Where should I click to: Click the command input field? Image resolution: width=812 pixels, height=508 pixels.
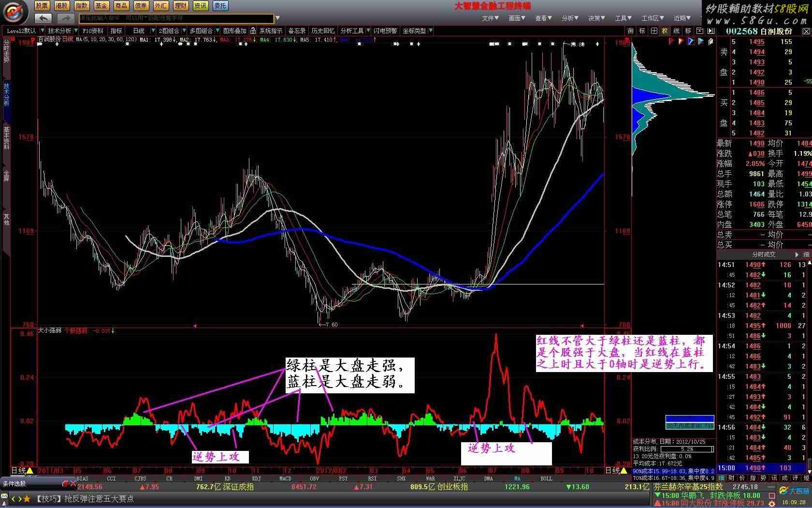tap(176, 18)
